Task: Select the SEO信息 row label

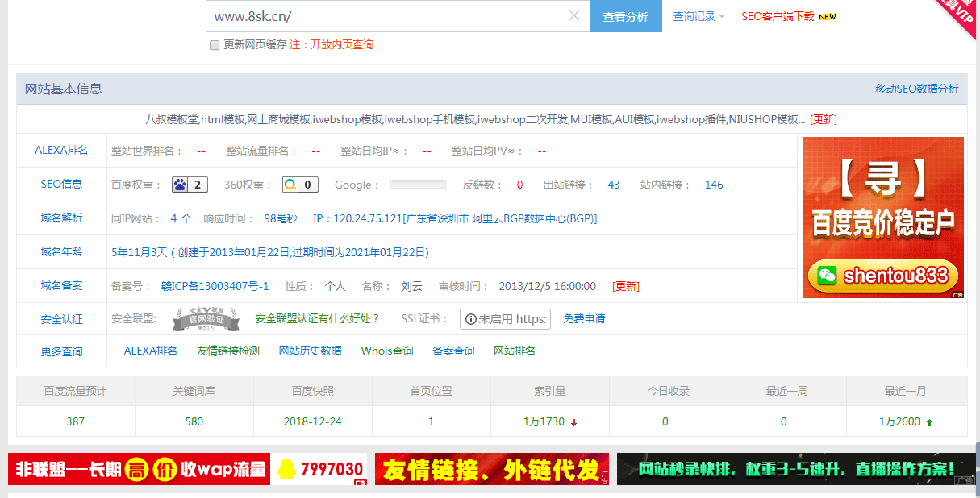Action: click(61, 184)
